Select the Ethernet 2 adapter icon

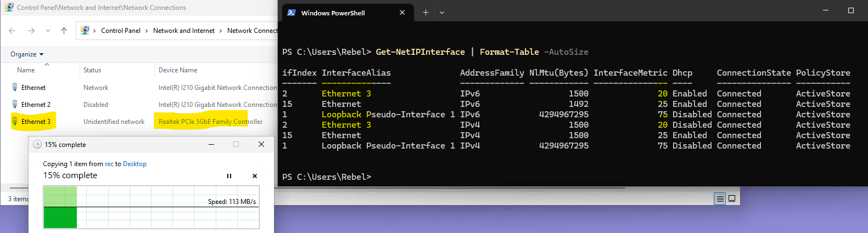[15, 104]
